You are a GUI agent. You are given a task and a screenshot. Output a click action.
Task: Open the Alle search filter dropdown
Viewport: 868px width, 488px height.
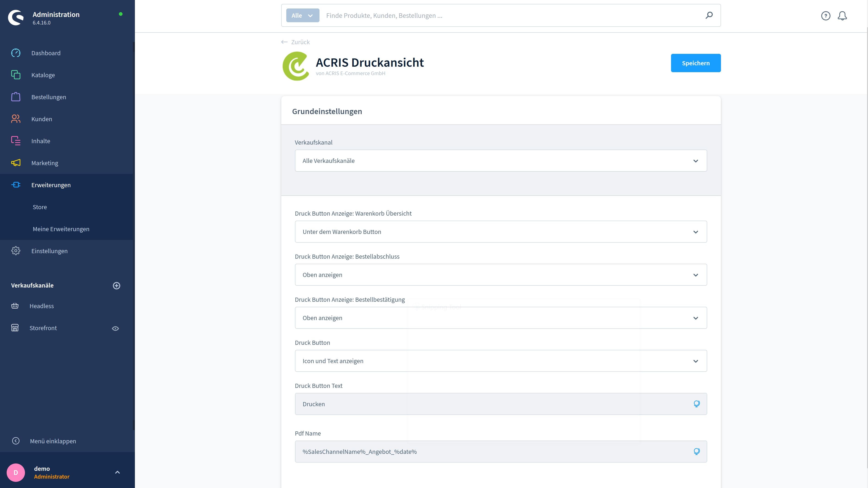coord(303,16)
